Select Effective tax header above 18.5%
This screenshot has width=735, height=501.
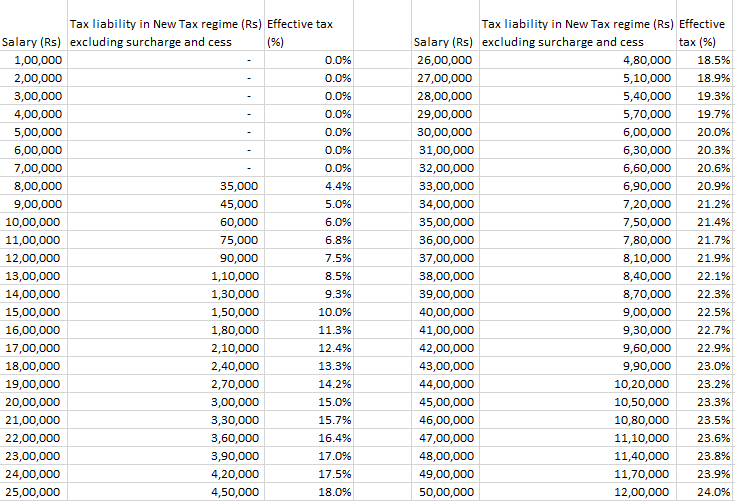[702, 33]
